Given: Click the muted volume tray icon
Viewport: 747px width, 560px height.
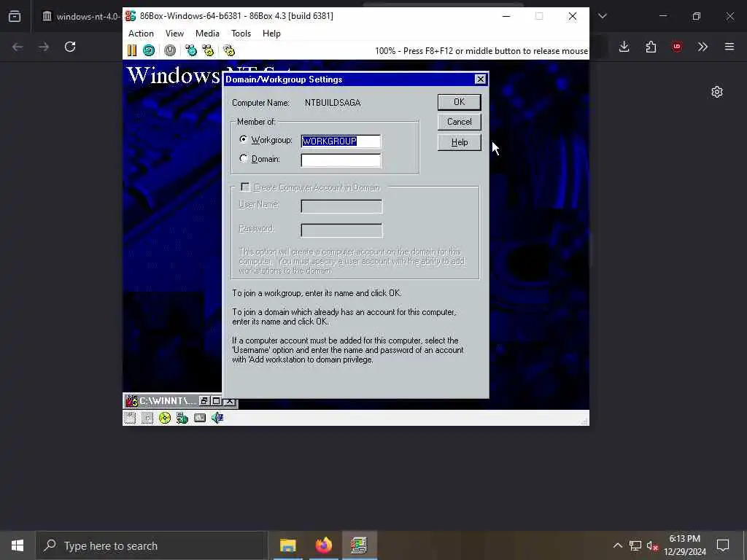Looking at the screenshot, I should 652,545.
